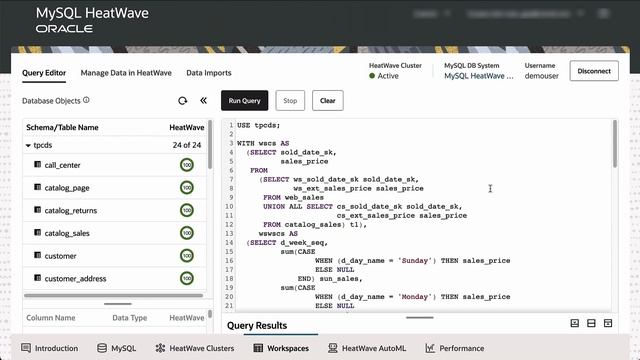Collapse the tpcds schema tree
The height and width of the screenshot is (360, 640).
pos(28,145)
